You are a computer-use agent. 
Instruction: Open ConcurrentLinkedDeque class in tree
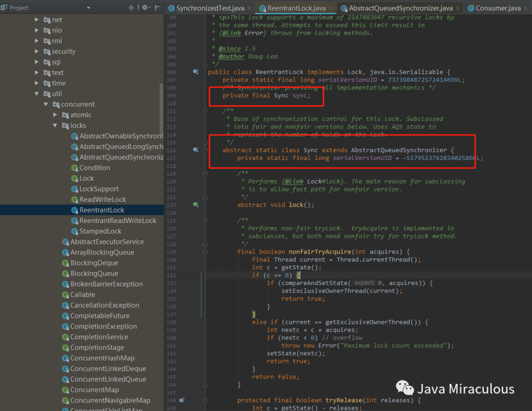[x=104, y=368]
